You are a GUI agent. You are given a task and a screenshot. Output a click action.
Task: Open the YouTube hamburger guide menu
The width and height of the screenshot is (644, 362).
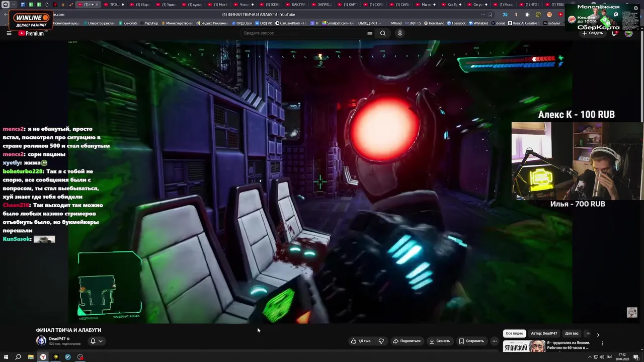9,33
